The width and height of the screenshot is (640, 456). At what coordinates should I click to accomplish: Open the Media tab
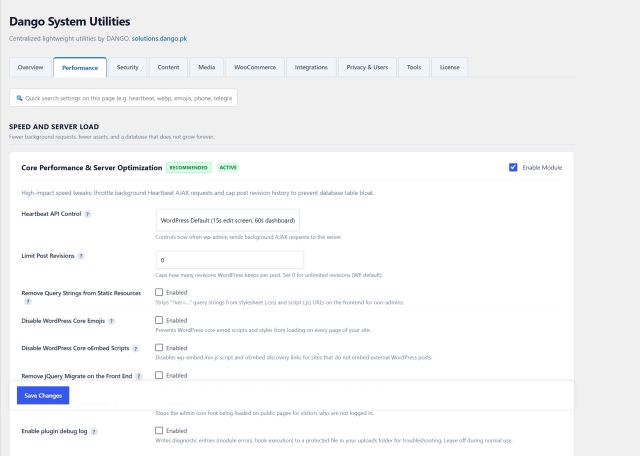coord(207,67)
